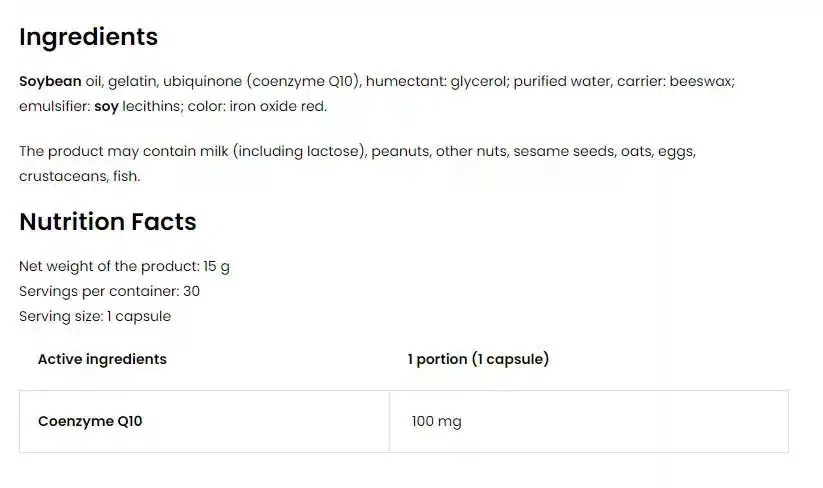
Task: Click the 100 mg table cell
Action: [436, 421]
